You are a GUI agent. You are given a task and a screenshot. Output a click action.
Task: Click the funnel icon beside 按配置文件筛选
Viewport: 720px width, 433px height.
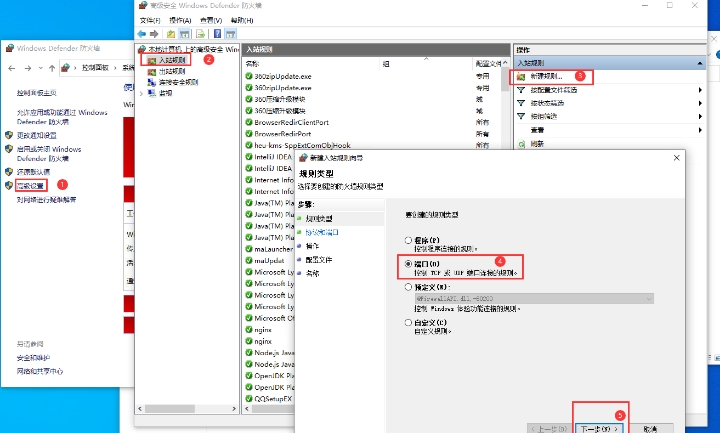pos(521,90)
